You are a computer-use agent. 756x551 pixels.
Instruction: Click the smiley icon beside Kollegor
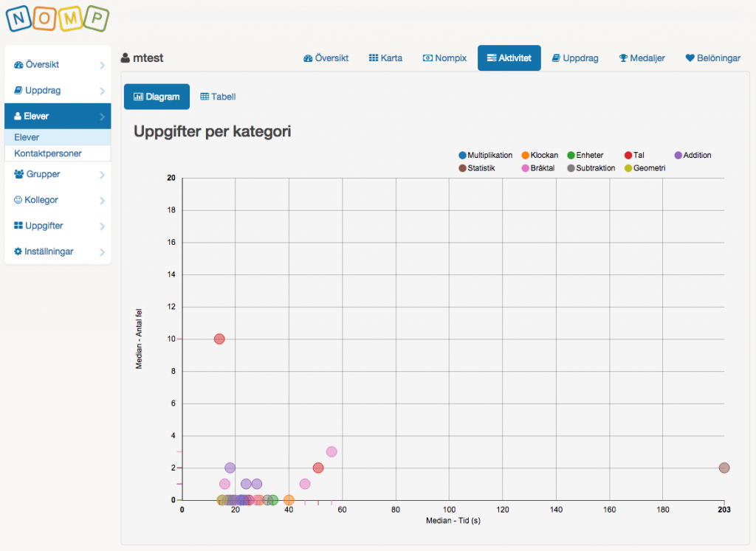pos(18,200)
